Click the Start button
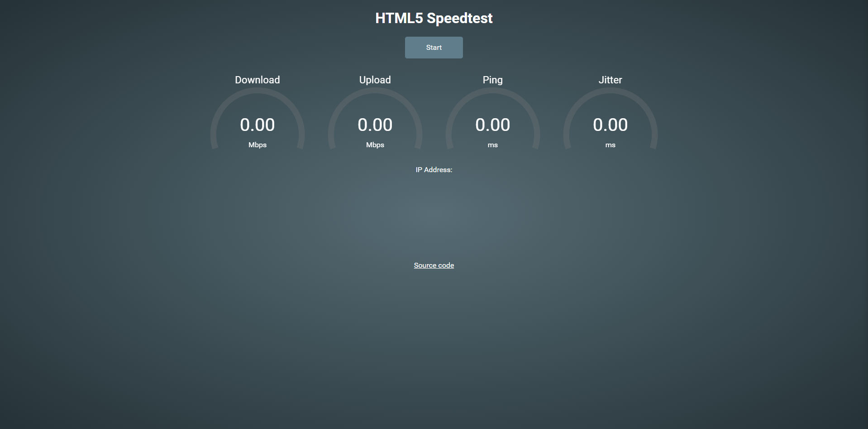Viewport: 868px width, 429px height. (x=434, y=48)
